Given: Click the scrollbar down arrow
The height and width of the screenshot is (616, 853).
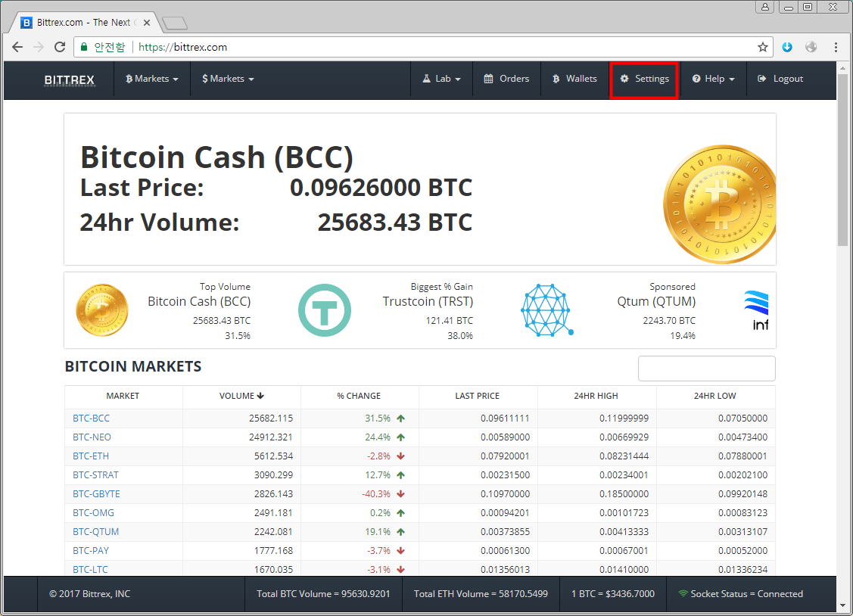Looking at the screenshot, I should pos(842,605).
